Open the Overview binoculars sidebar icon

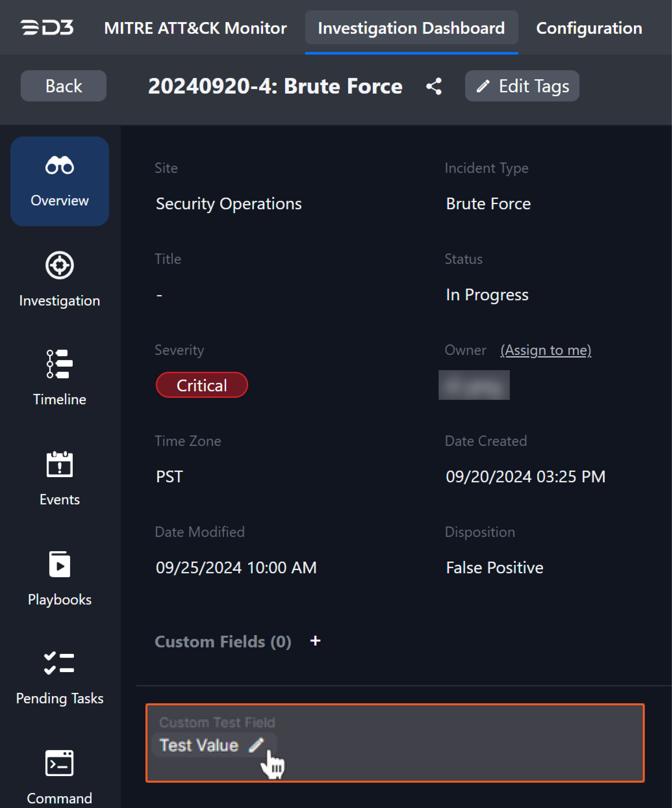tap(60, 166)
